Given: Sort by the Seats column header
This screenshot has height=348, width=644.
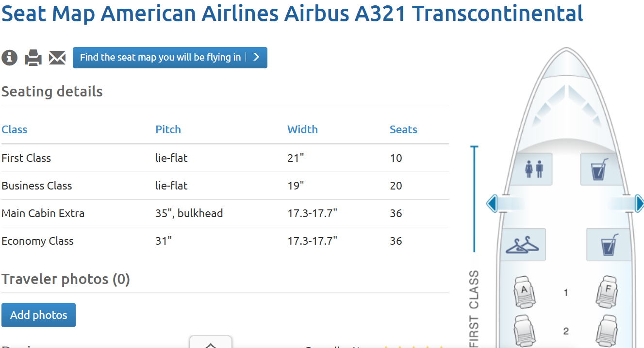Looking at the screenshot, I should coord(403,129).
